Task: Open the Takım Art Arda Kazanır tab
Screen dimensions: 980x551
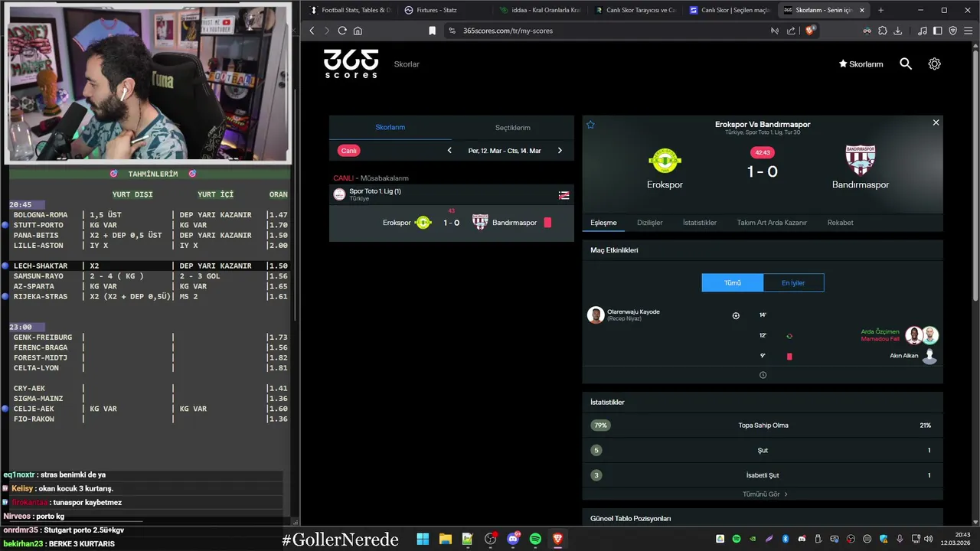Action: click(x=772, y=223)
